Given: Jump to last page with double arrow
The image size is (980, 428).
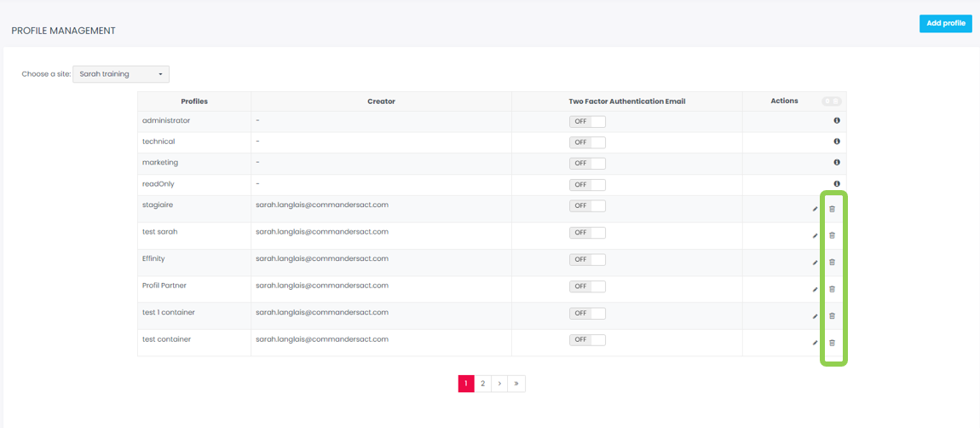Looking at the screenshot, I should (516, 384).
